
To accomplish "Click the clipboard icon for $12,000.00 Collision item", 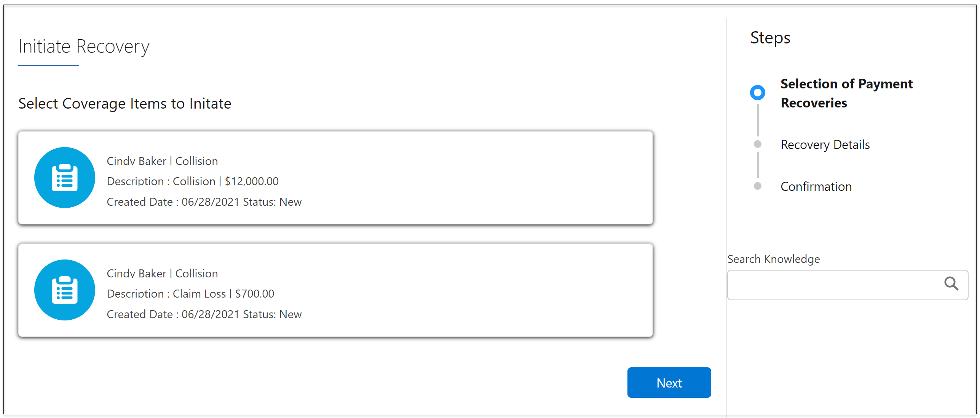I will (x=64, y=178).
